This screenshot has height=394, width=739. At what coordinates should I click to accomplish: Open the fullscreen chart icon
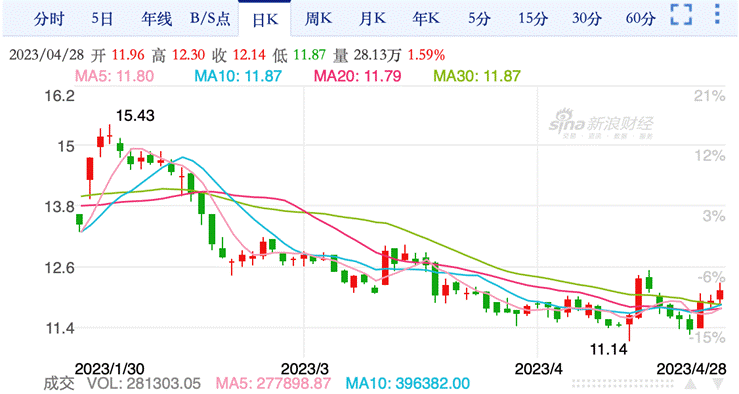coord(681,14)
